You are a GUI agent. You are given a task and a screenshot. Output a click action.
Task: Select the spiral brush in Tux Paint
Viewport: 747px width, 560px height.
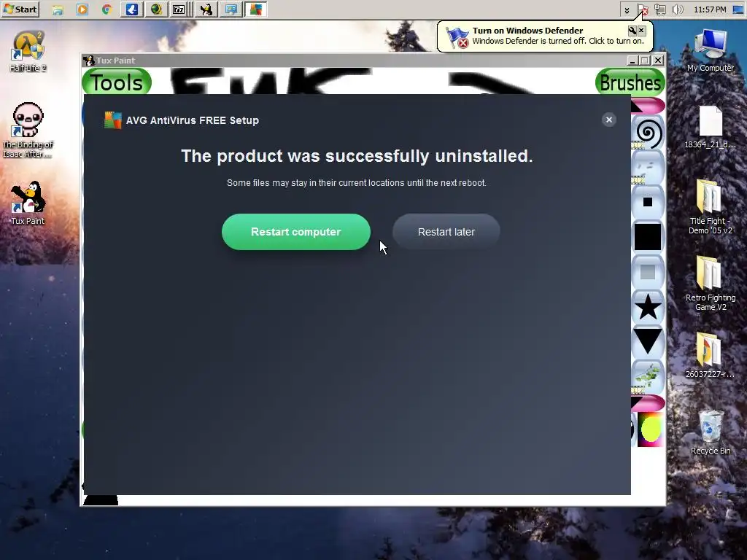(x=648, y=133)
